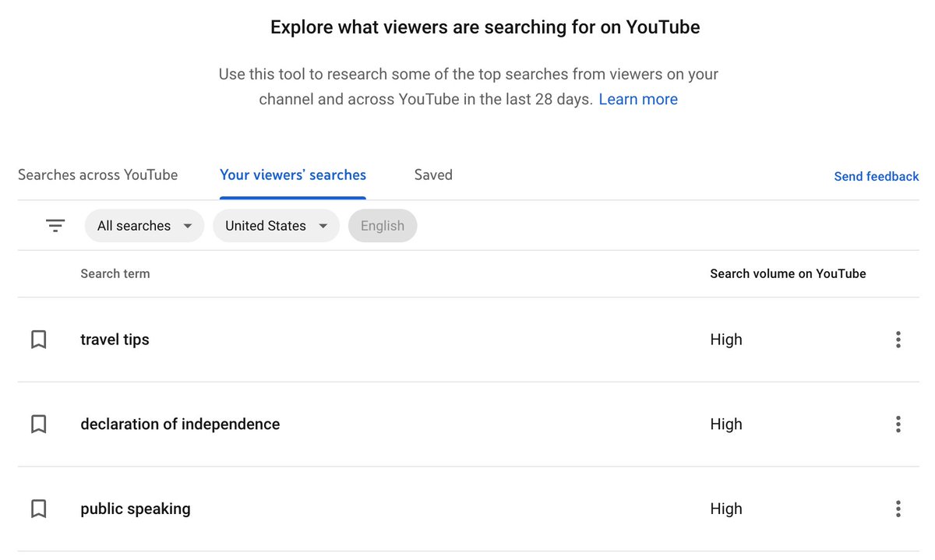Click High volume for public speaking
Viewport: 935px width, 560px height.
[x=726, y=509]
